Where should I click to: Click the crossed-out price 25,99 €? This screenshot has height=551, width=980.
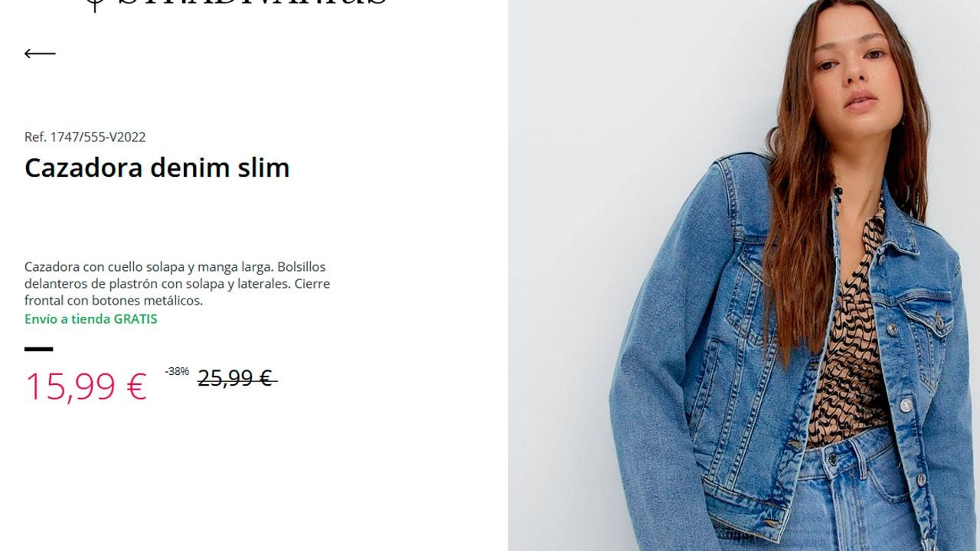click(x=237, y=378)
